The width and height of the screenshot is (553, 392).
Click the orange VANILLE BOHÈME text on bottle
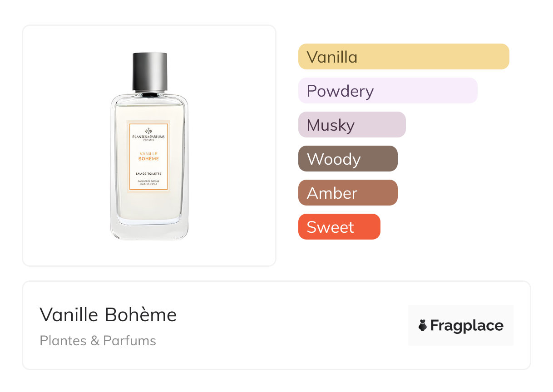(149, 156)
